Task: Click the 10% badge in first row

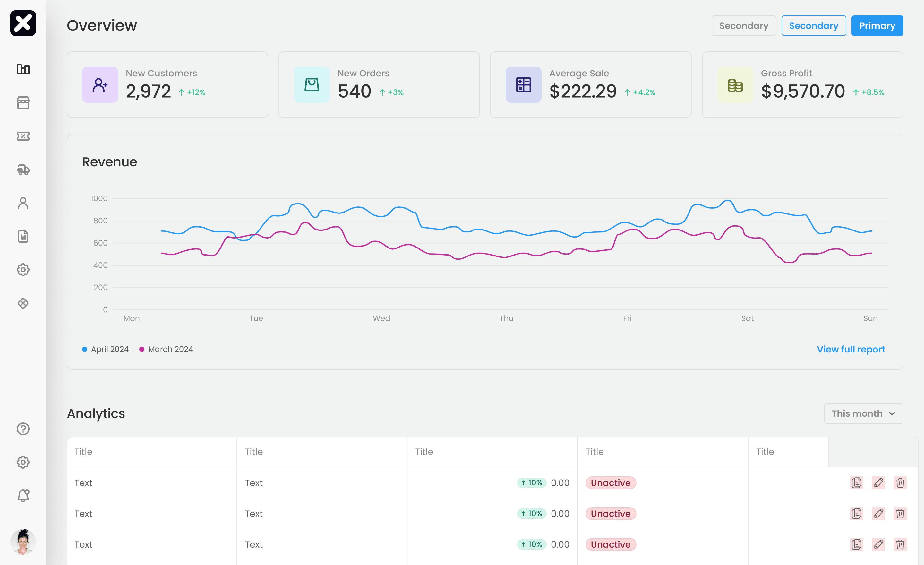Action: coord(531,483)
